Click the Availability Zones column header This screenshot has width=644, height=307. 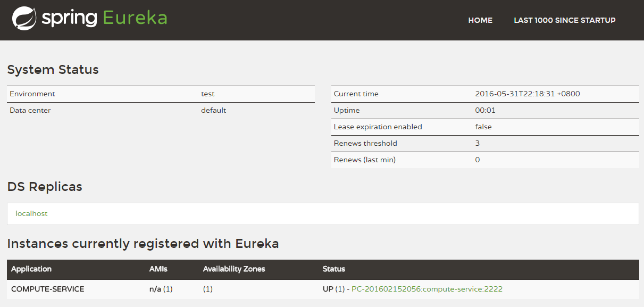tap(233, 269)
